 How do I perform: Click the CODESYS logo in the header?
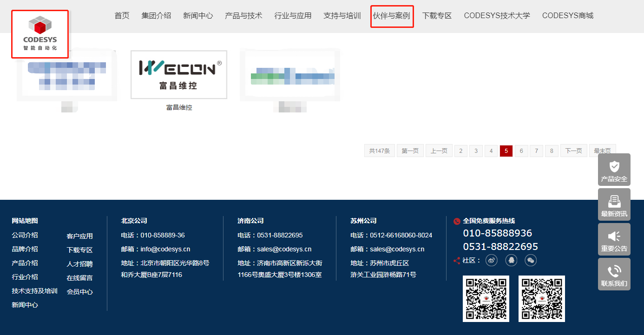(40, 34)
